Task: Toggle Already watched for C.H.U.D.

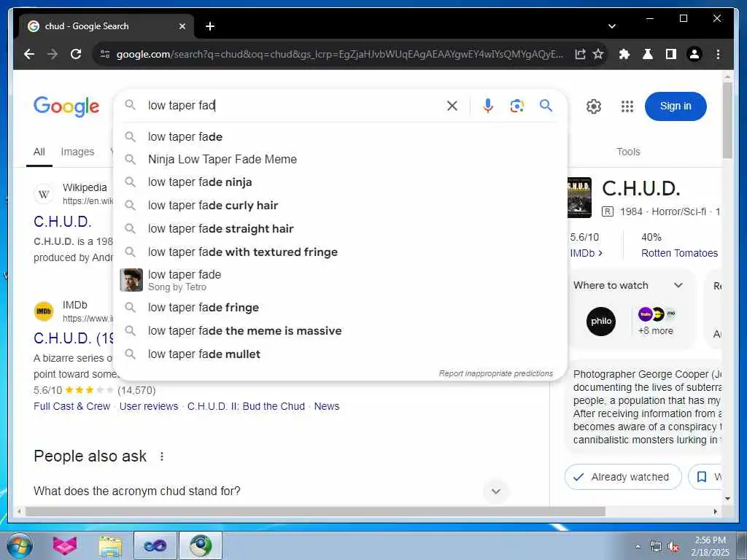Action: [623, 477]
